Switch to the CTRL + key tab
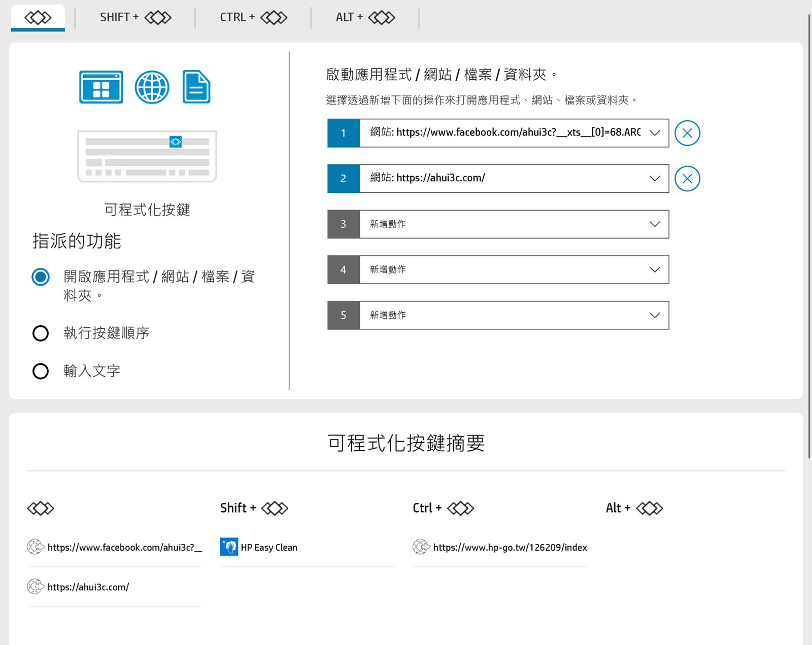812x645 pixels. [253, 18]
